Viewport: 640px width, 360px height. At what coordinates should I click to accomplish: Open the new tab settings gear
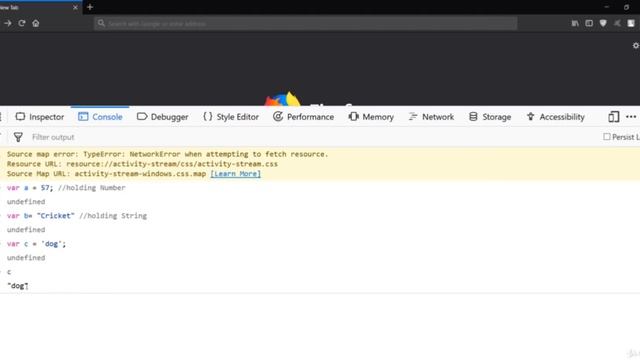tap(636, 46)
